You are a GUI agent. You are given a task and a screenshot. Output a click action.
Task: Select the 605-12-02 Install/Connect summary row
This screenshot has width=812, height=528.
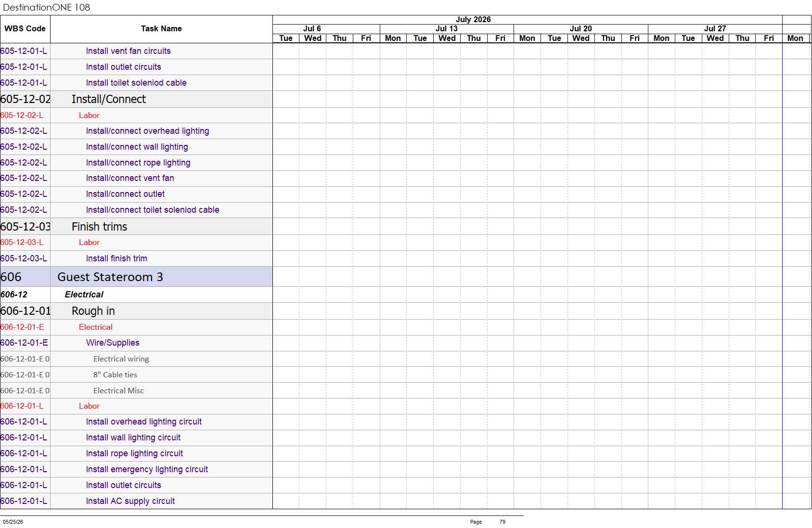point(136,99)
